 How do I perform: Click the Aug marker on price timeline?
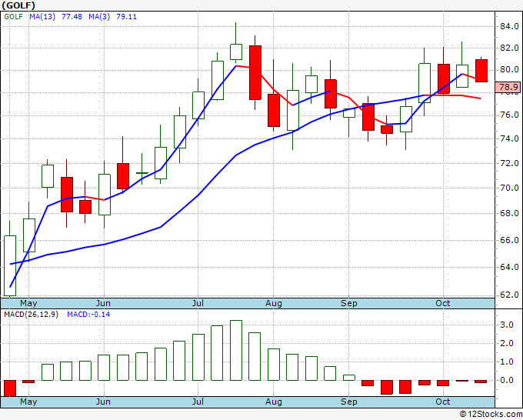tap(274, 303)
